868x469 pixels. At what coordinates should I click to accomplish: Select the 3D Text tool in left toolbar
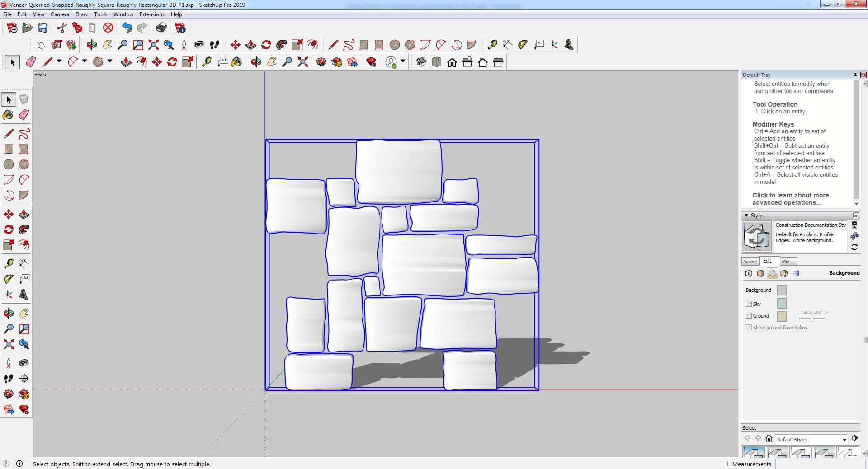pyautogui.click(x=24, y=295)
